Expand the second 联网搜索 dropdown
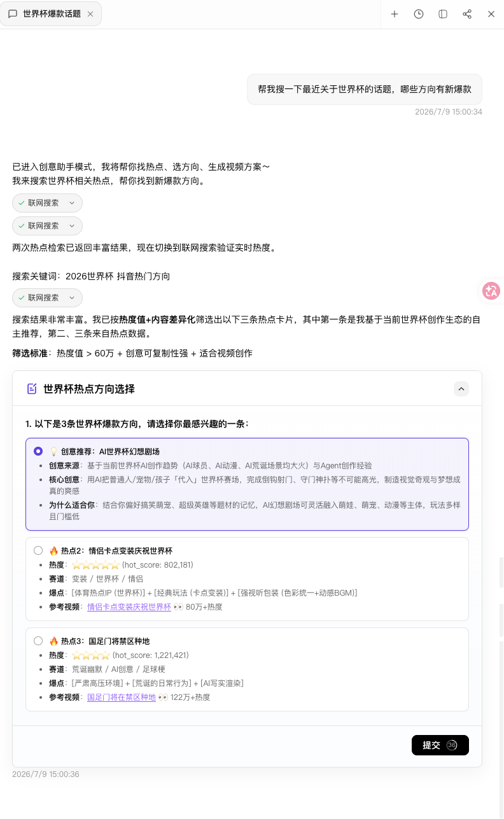 click(48, 226)
